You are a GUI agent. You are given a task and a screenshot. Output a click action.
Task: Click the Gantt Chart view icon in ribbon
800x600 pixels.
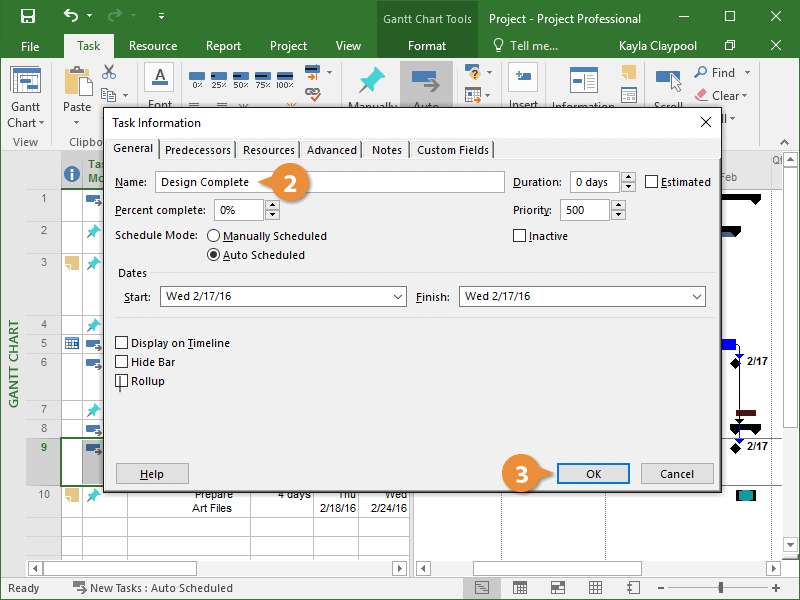(26, 80)
